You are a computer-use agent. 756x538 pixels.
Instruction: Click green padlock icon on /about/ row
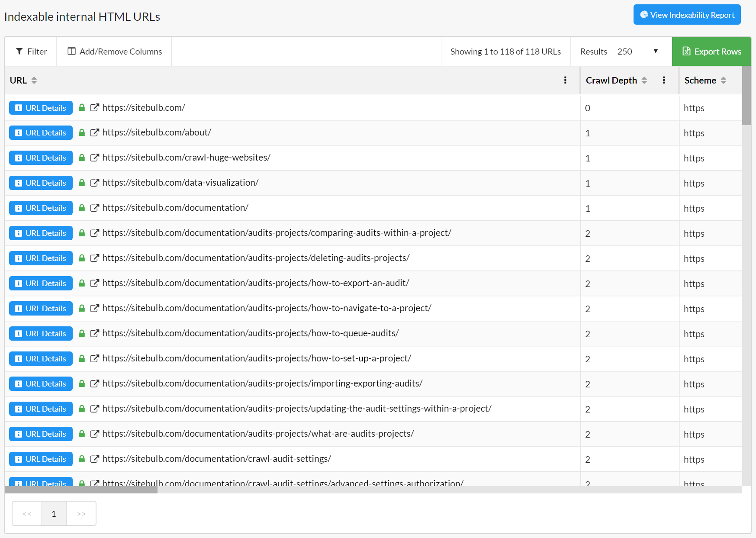click(81, 132)
